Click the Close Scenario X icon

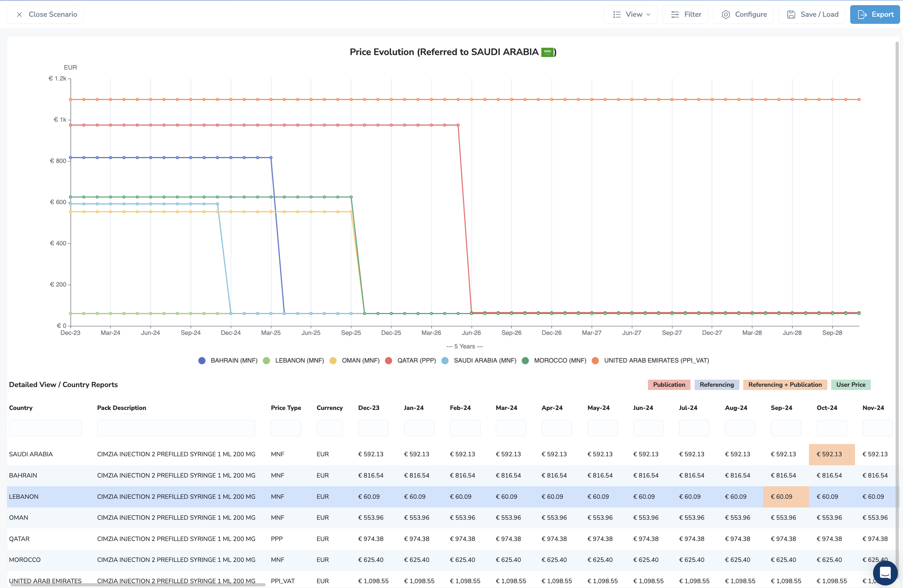click(x=19, y=14)
